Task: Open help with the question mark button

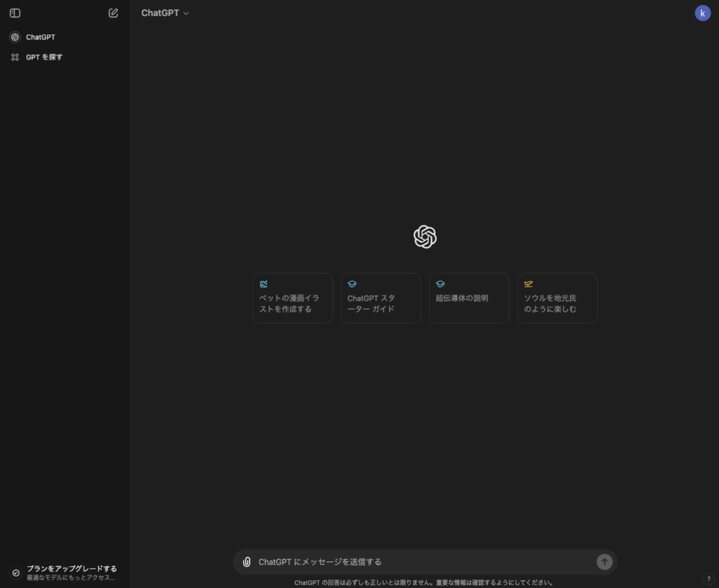Action: (x=708, y=579)
